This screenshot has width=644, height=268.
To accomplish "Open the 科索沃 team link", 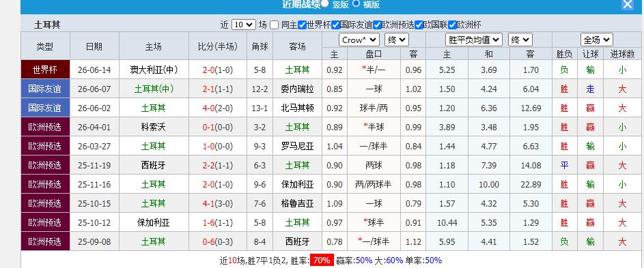I will tap(154, 128).
